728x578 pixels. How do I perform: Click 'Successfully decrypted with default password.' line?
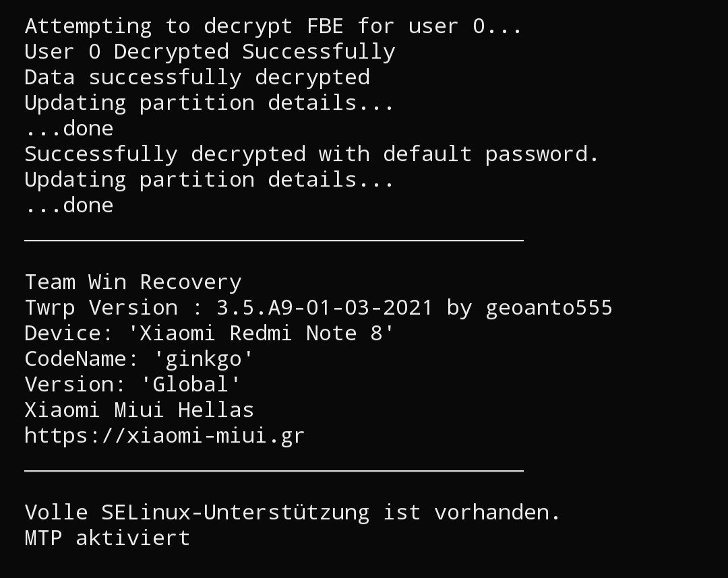311,154
